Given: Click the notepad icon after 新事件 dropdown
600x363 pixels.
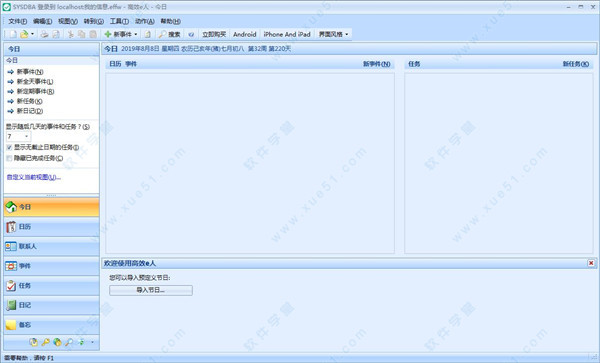Looking at the screenshot, I should pos(148,34).
